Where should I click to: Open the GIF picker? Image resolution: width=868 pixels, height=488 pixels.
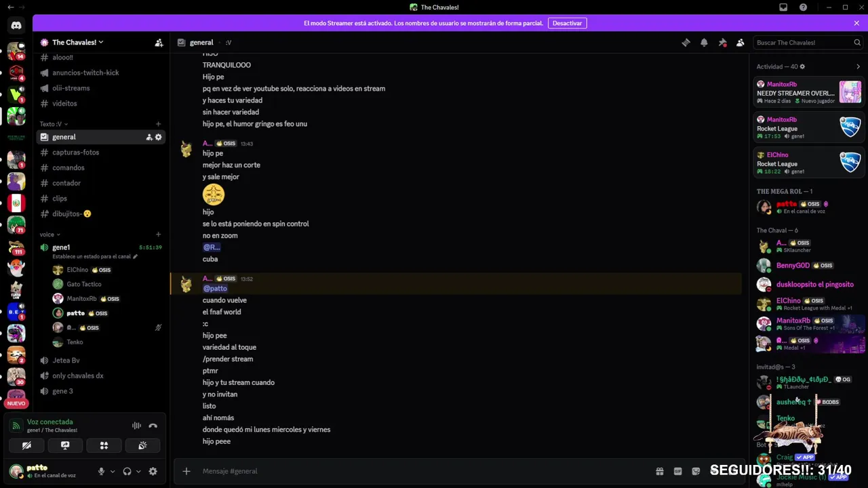click(677, 471)
